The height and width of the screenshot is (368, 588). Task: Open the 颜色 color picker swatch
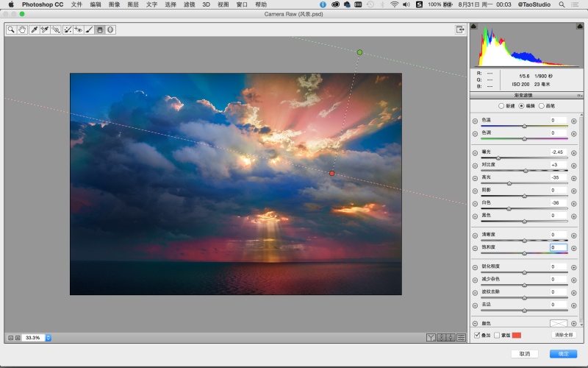[x=559, y=323]
